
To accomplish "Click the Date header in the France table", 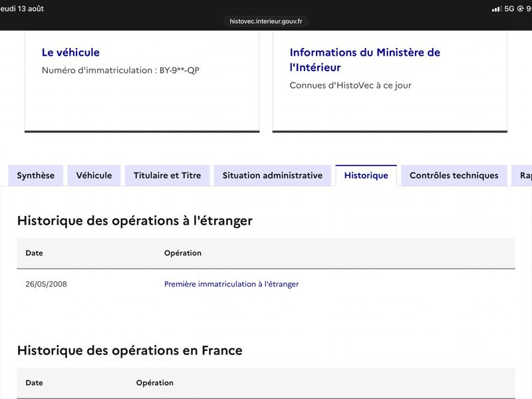I will [x=35, y=383].
